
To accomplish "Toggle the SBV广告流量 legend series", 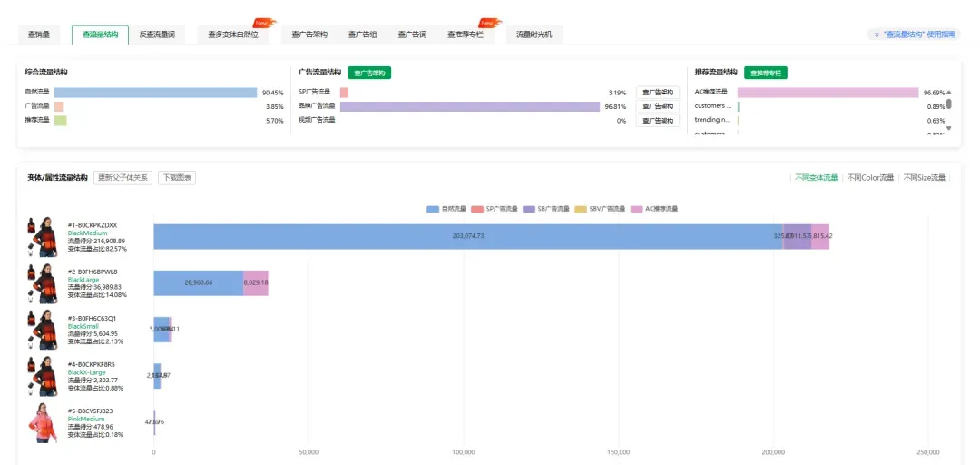I will coord(600,209).
